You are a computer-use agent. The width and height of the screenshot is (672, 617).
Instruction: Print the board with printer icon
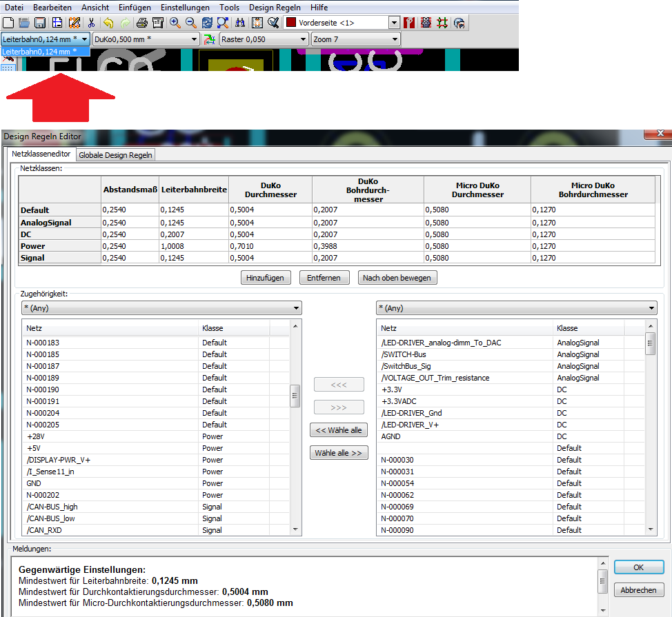[x=142, y=23]
